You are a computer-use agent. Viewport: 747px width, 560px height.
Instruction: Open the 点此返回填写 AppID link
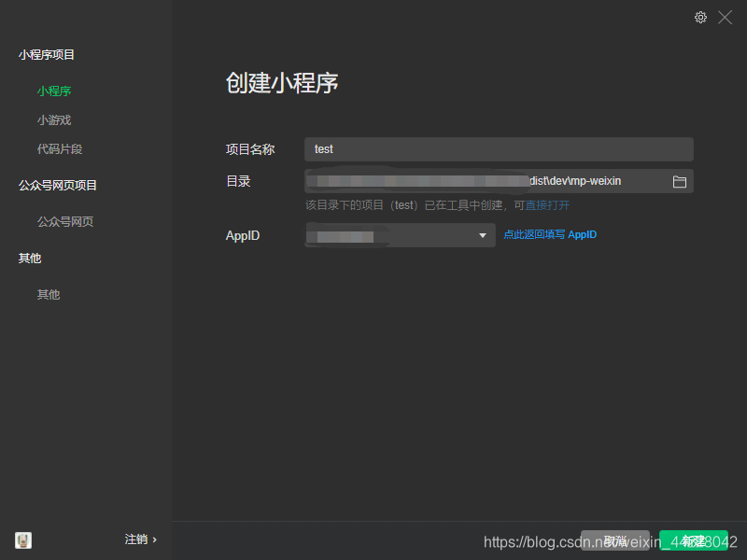(x=549, y=234)
